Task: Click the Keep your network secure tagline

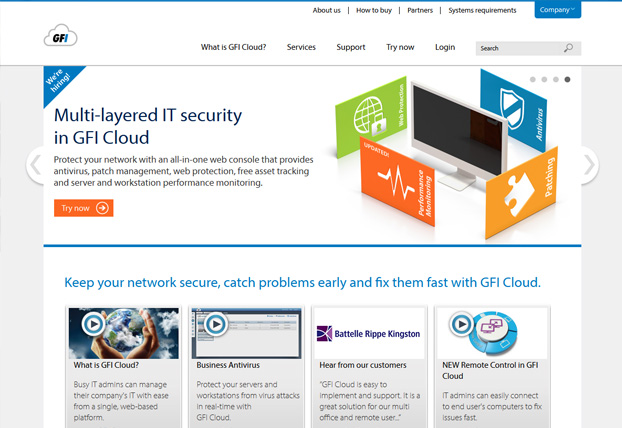Action: tap(302, 282)
